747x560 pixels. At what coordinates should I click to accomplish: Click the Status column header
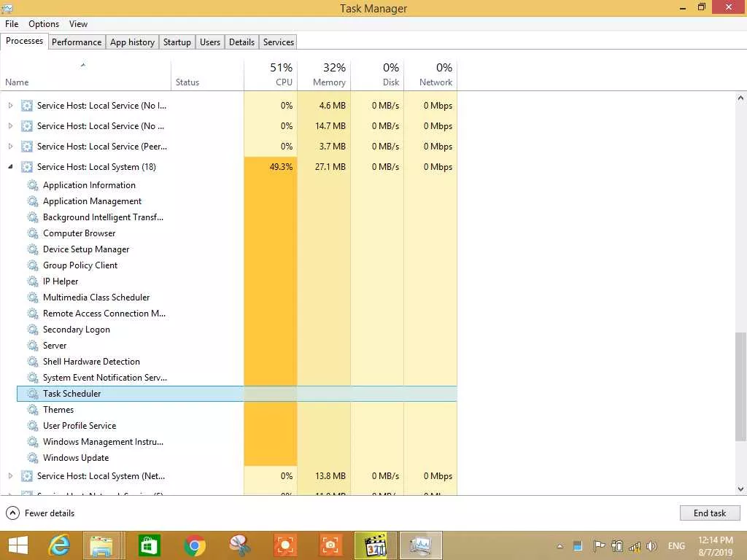208,75
